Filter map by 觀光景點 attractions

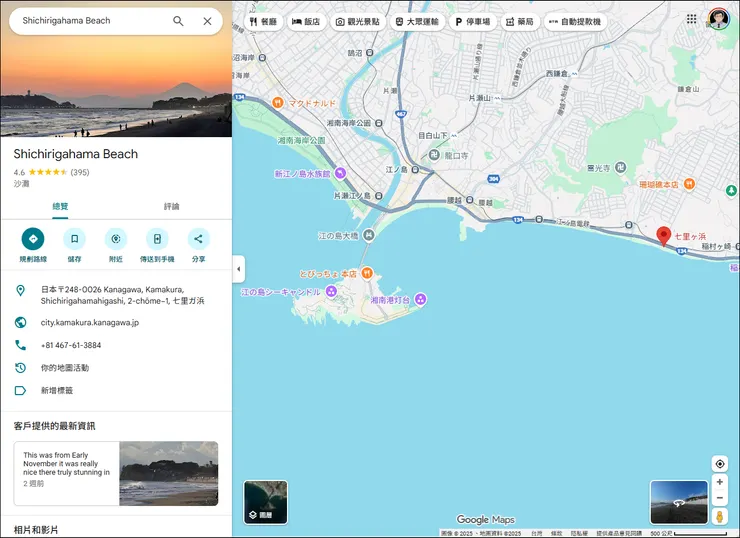pos(358,22)
